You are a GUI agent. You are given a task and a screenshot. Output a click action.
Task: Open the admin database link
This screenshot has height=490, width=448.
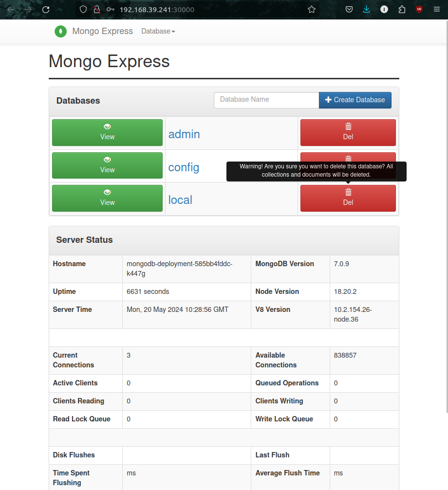tap(184, 134)
